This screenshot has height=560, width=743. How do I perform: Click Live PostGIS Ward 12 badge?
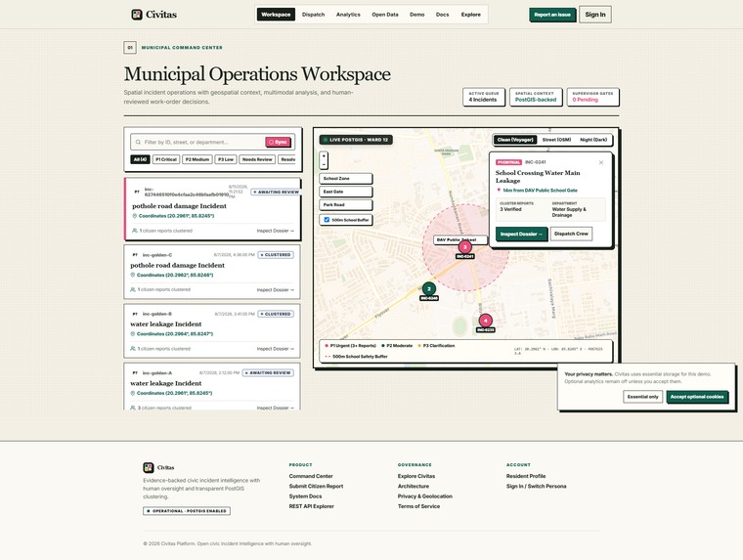pos(356,140)
